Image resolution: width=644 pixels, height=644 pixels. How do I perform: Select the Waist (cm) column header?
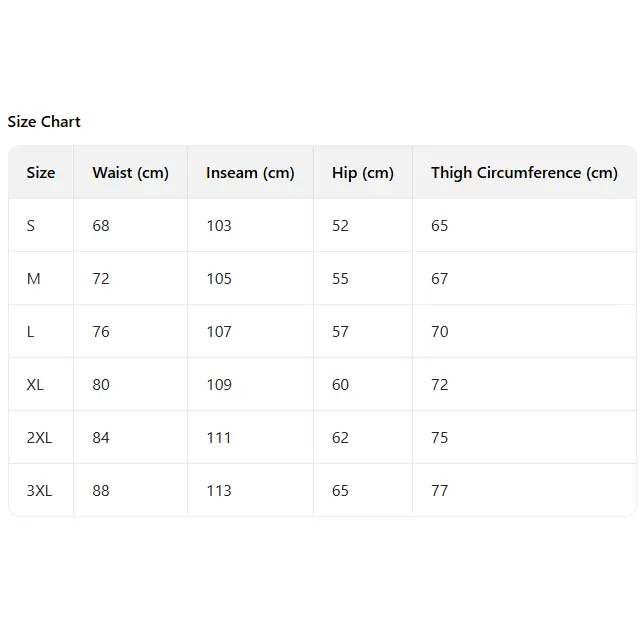[130, 173]
